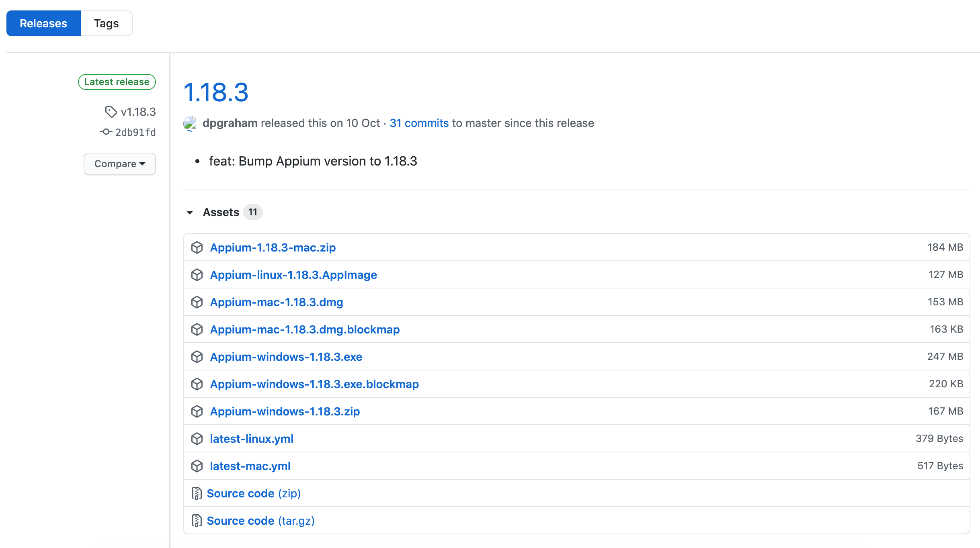Screen dimensions: 980x548
Task: Click the tag icon beside v1.18.3
Action: 111,112
